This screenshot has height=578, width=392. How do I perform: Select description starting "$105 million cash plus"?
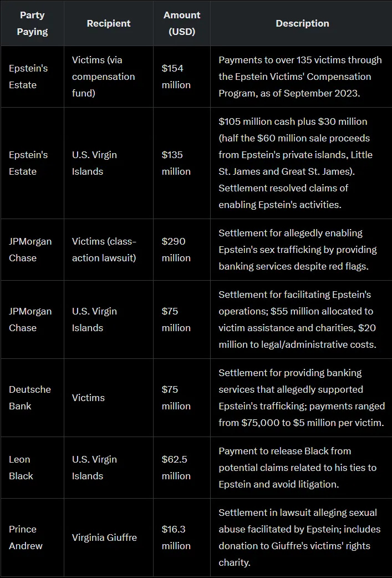(x=293, y=163)
